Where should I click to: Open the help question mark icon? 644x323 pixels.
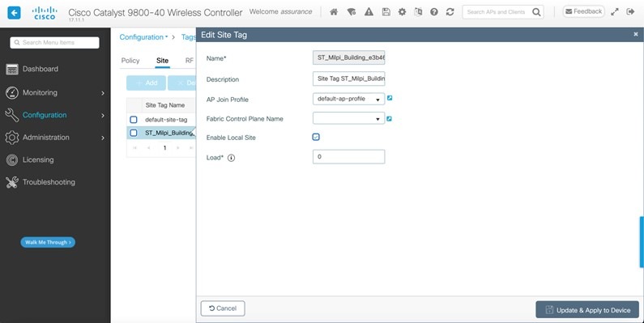click(x=434, y=12)
